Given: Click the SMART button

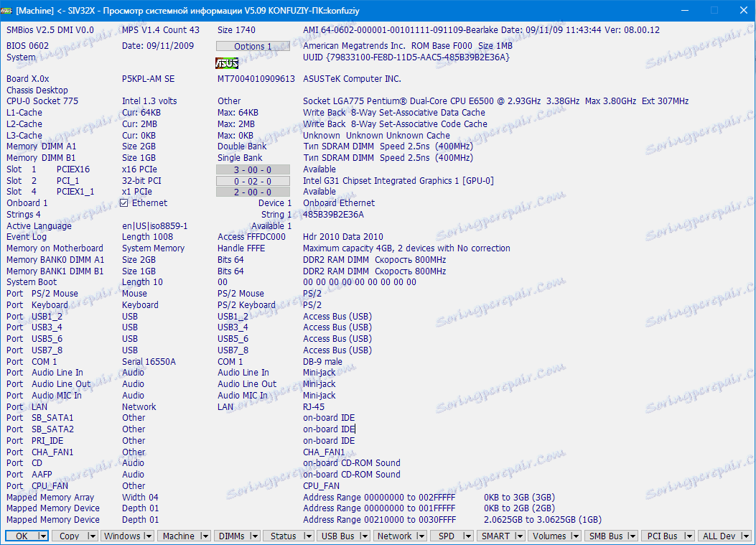Looking at the screenshot, I should (495, 536).
